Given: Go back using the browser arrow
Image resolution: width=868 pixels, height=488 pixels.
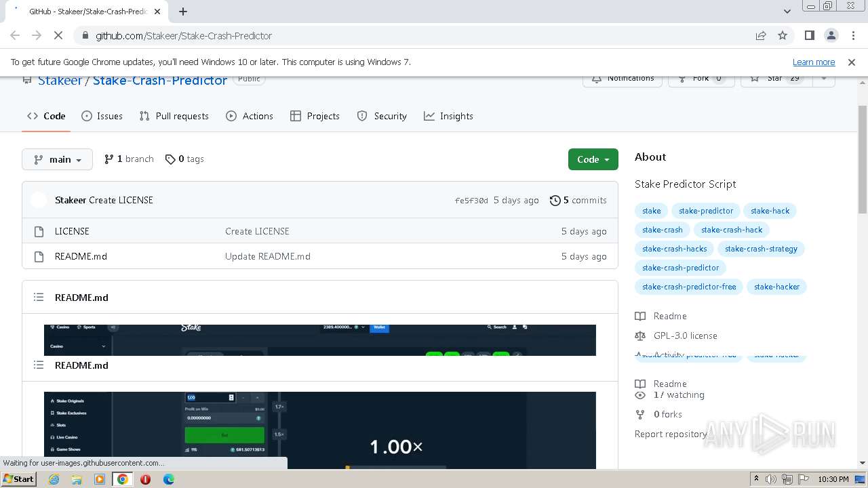Looking at the screenshot, I should [x=15, y=36].
